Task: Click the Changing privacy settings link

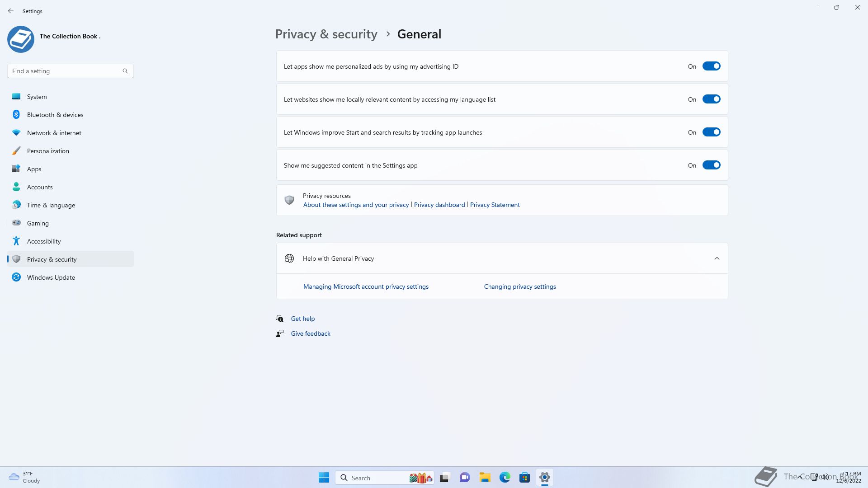Action: (x=519, y=286)
